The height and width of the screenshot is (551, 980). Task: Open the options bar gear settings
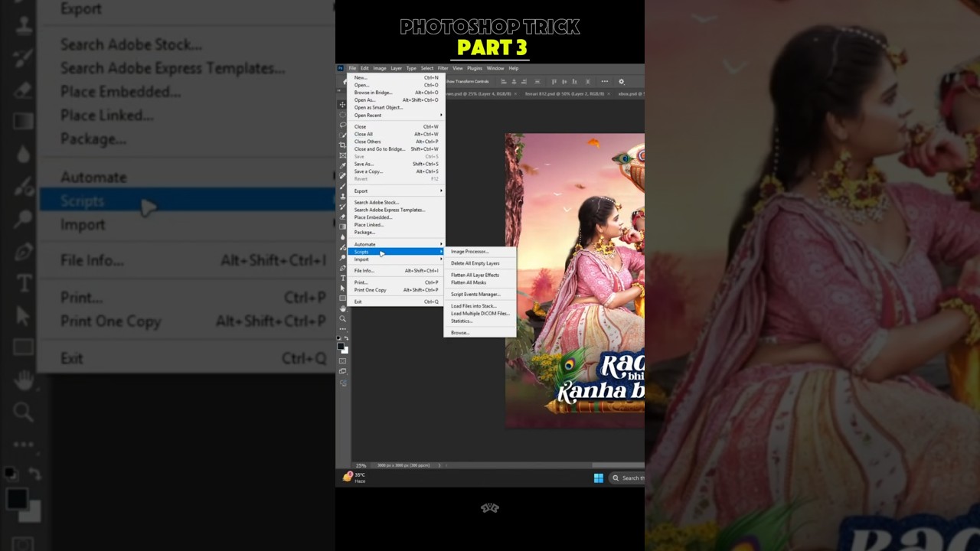click(621, 81)
